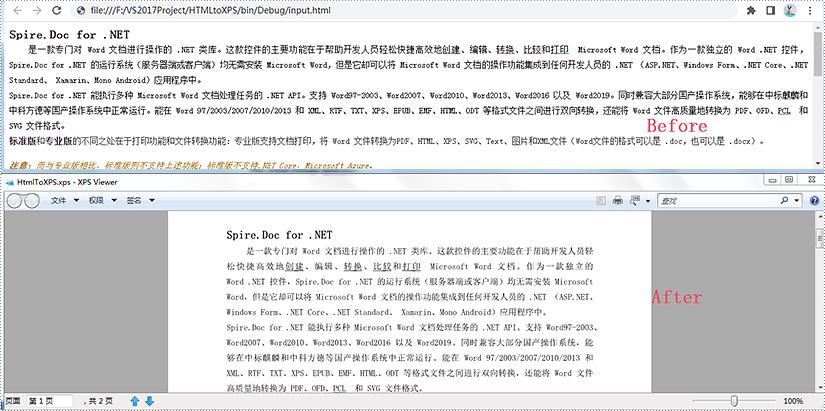Click underlined 创建 in the XPS document
The height and width of the screenshot is (411, 825).
294,266
